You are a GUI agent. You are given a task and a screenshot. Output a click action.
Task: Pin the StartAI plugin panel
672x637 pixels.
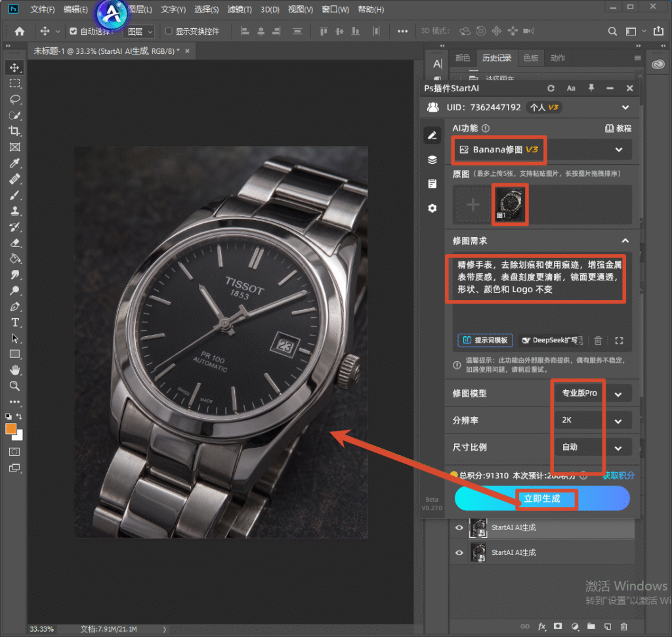point(591,88)
